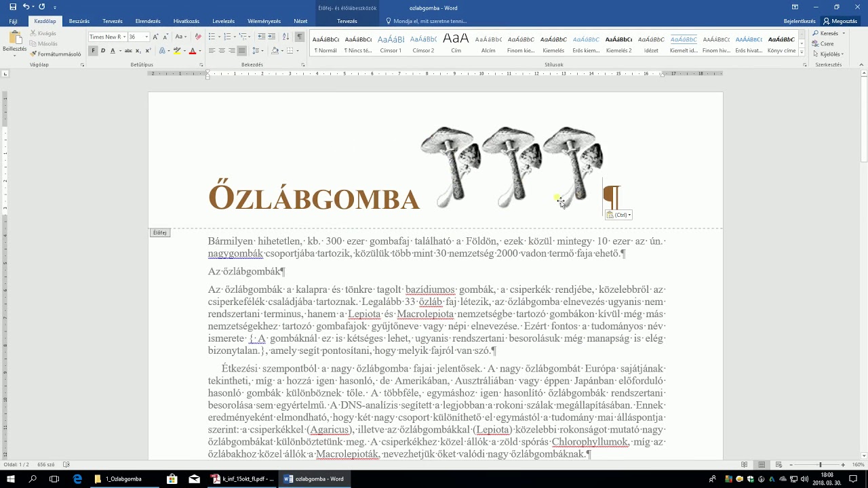Toggle strikethrough formatting
The height and width of the screenshot is (488, 868).
tap(127, 51)
